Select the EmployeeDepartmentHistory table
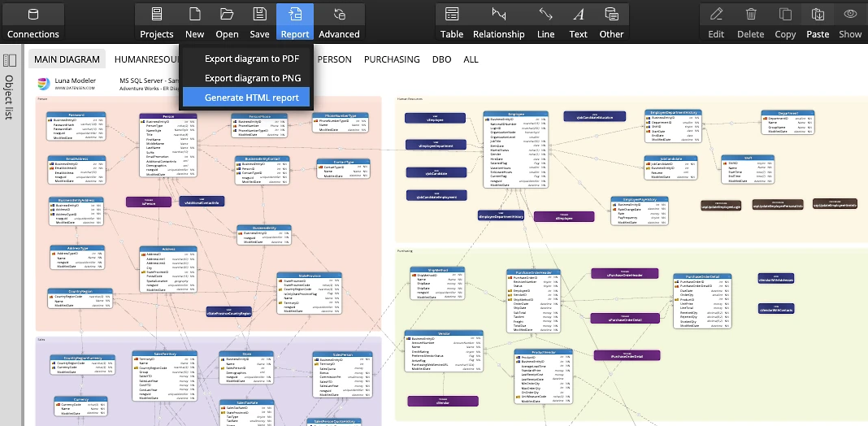This screenshot has height=426, width=868. click(x=673, y=126)
